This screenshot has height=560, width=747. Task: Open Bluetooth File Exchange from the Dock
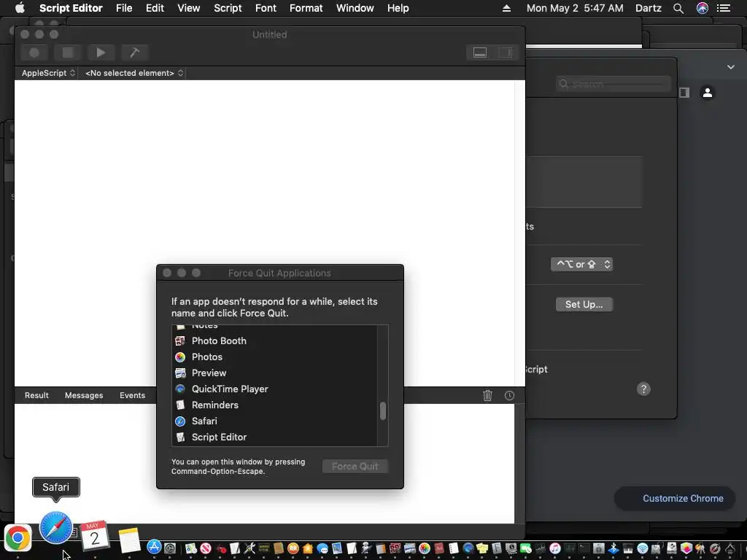(x=613, y=548)
